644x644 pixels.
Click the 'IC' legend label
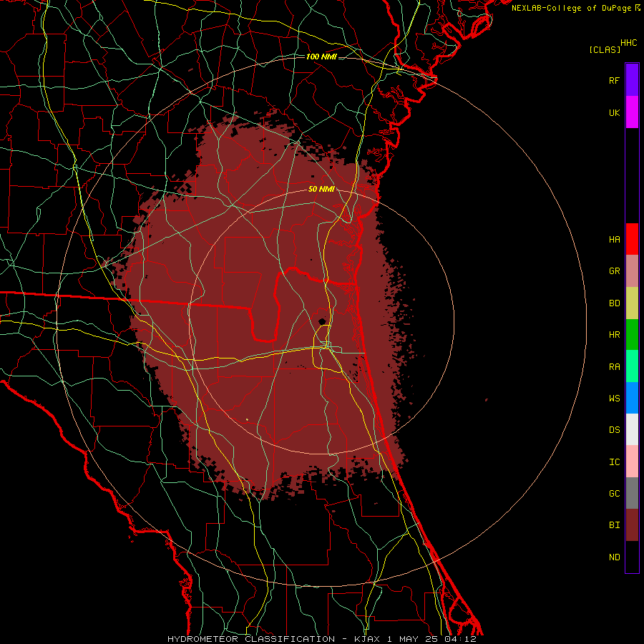click(614, 462)
